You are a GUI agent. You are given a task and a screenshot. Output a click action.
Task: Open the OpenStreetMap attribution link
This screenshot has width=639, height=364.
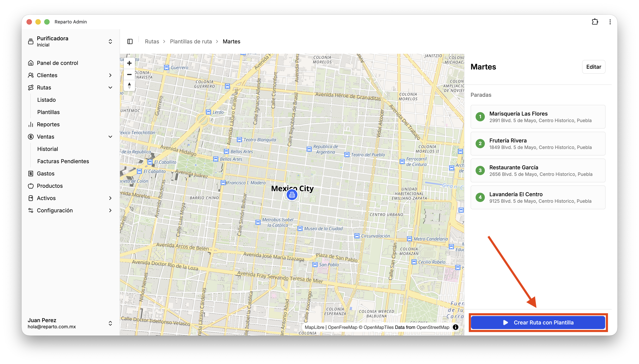pos(433,327)
